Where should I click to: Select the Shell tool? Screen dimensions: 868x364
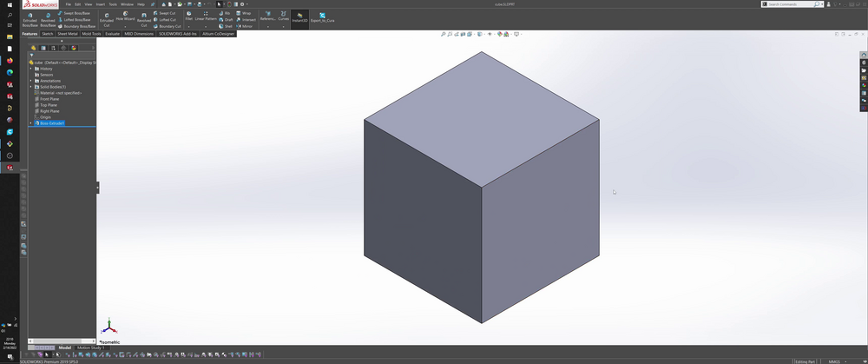[x=226, y=26]
